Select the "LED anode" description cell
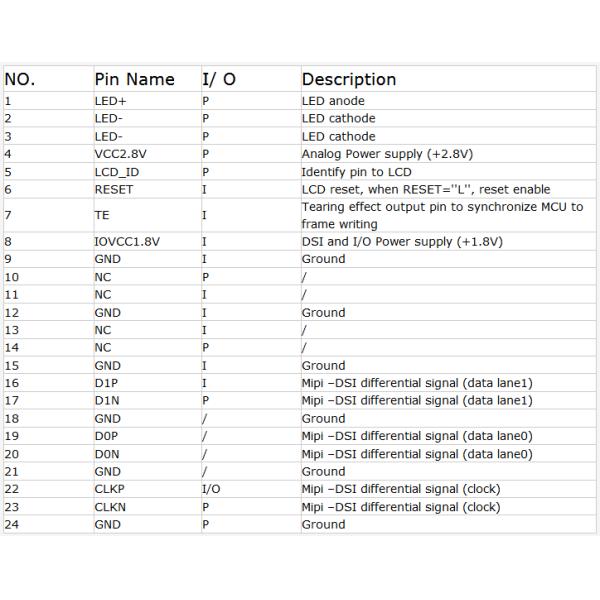 pos(333,101)
